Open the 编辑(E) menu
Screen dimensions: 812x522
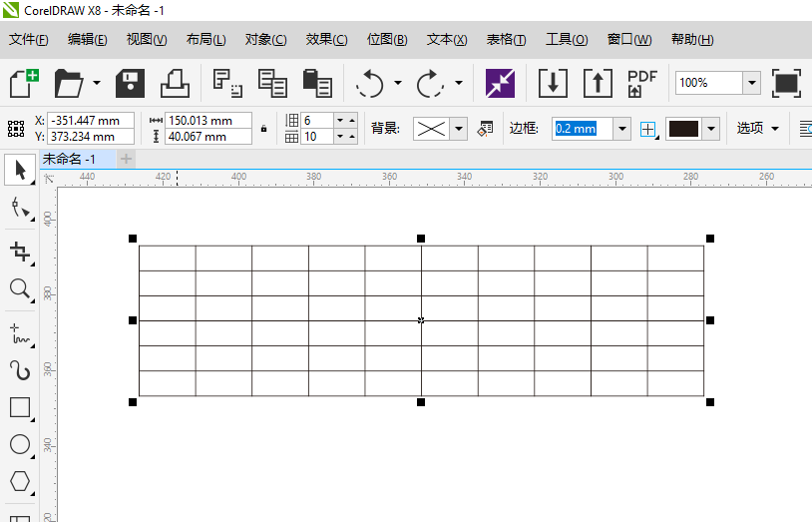pos(87,39)
